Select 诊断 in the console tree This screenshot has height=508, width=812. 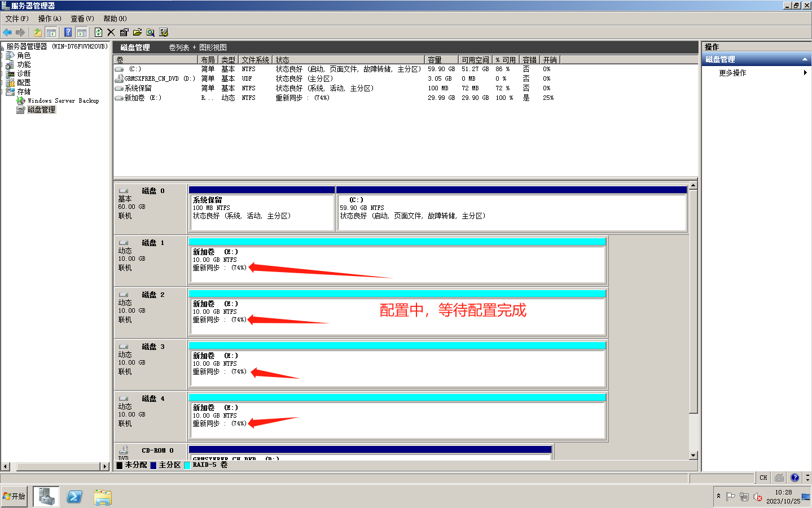pos(24,73)
